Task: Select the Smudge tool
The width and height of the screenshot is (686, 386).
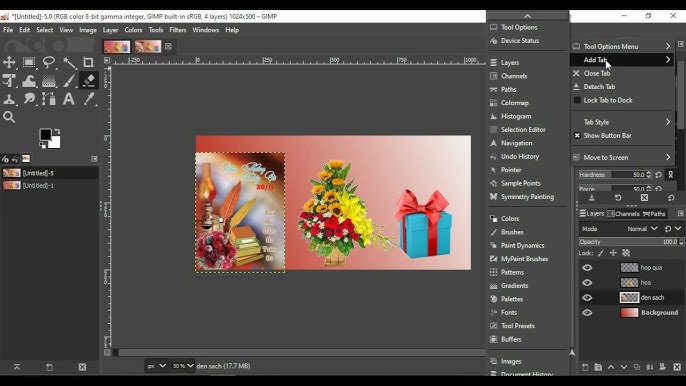Action: pos(29,99)
